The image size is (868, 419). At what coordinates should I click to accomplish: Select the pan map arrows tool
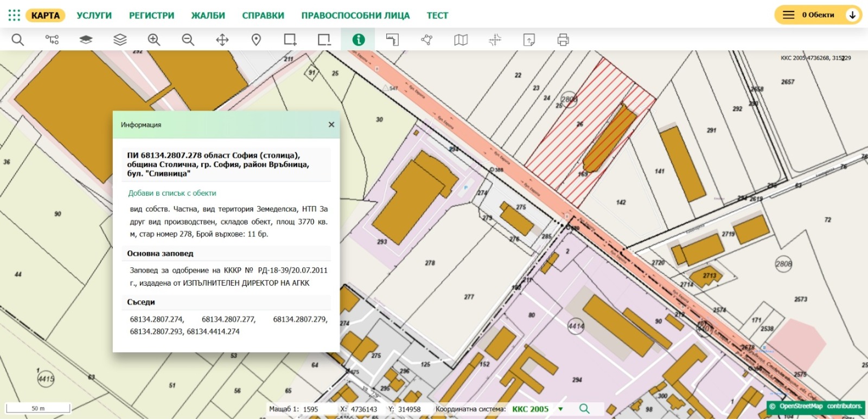222,40
